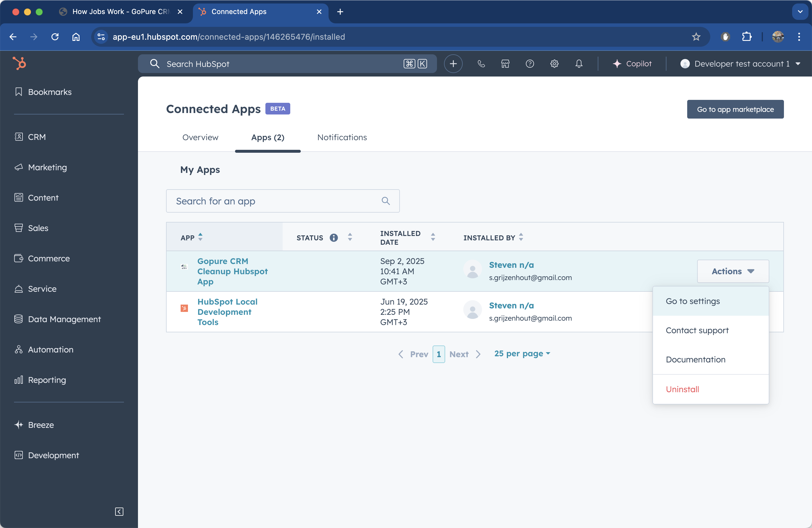The image size is (812, 528).
Task: Open Developer test account 1 menu
Action: pyautogui.click(x=740, y=64)
